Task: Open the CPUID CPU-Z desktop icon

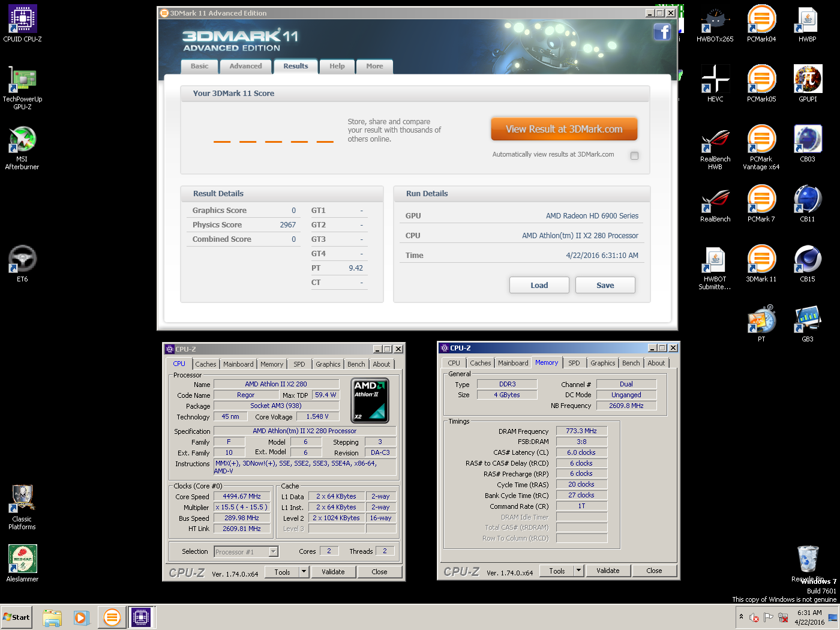Action: click(23, 24)
